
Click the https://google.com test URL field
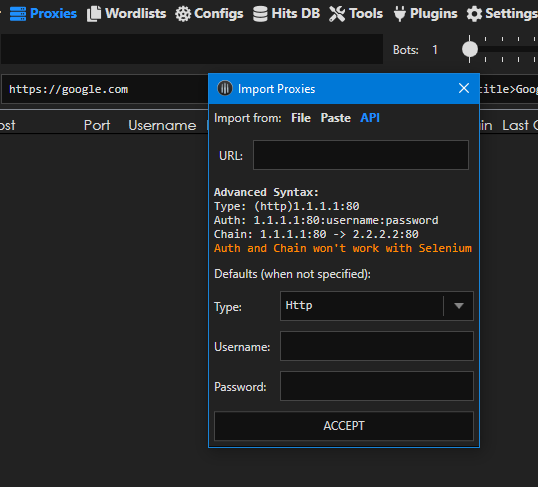click(x=104, y=89)
